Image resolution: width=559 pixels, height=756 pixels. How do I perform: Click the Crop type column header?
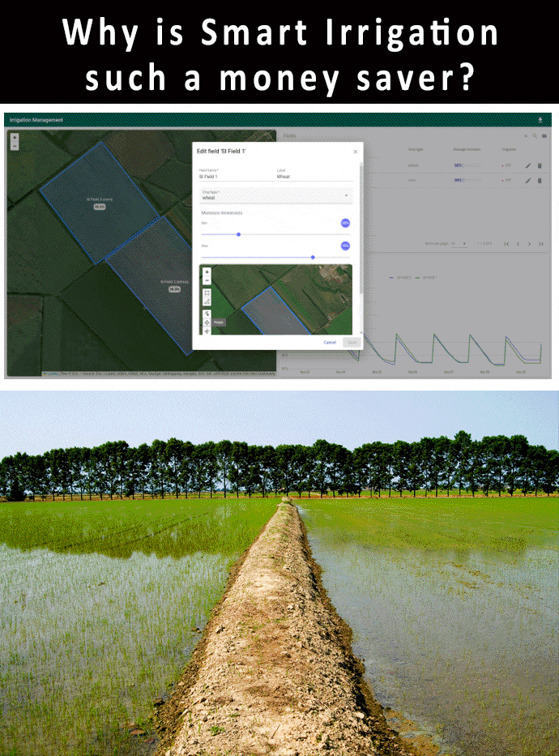pyautogui.click(x=416, y=149)
